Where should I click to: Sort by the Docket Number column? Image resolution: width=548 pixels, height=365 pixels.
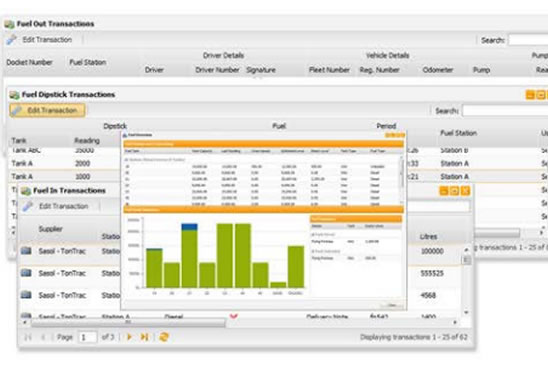point(29,63)
